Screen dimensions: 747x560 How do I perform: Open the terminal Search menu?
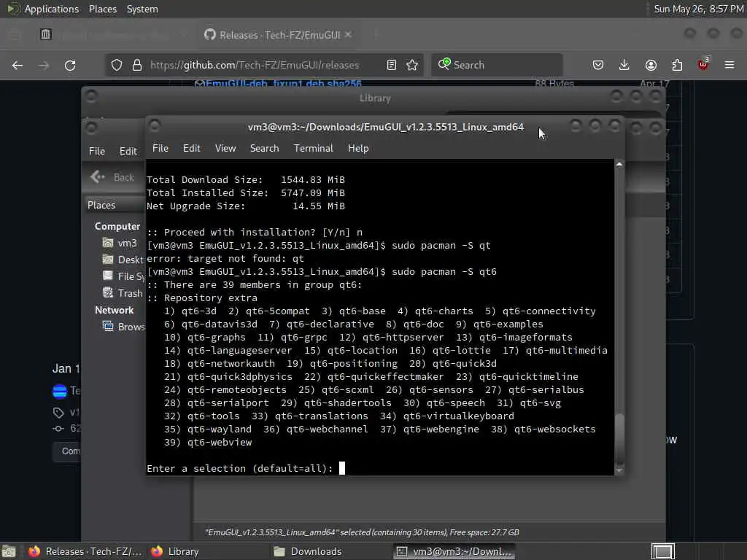[x=264, y=148]
